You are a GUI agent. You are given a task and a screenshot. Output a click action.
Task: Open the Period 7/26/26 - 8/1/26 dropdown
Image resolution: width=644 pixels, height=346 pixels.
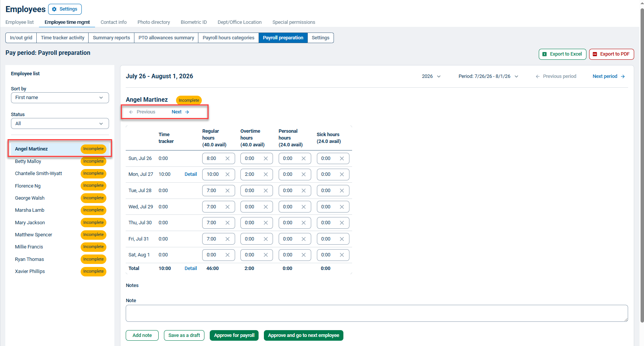[488, 76]
